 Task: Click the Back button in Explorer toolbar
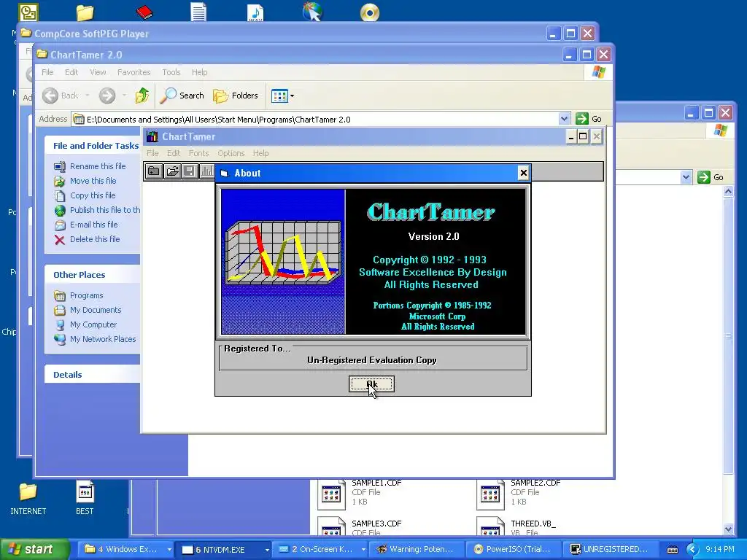(x=61, y=96)
